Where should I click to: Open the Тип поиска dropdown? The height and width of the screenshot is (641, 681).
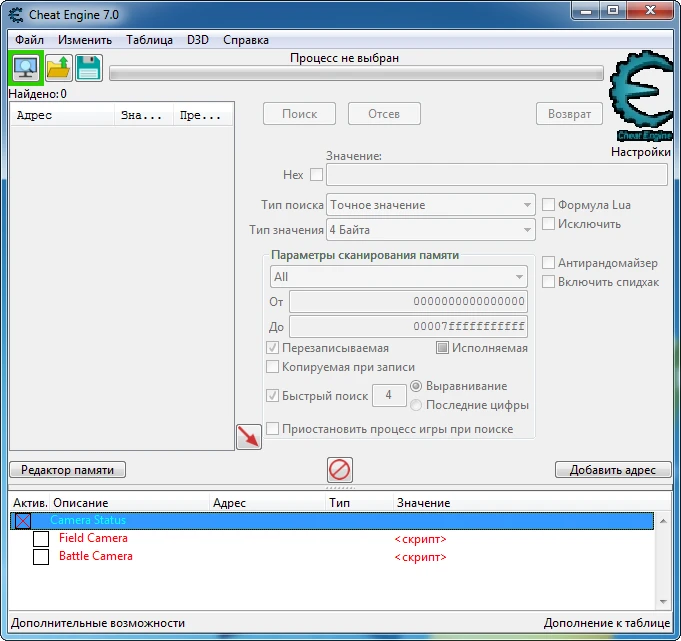coord(431,205)
